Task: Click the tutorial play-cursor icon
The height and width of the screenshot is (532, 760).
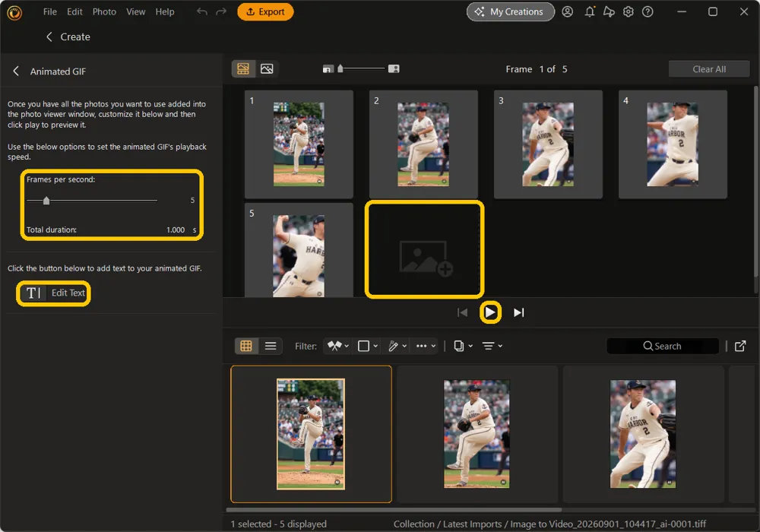Action: (x=609, y=11)
